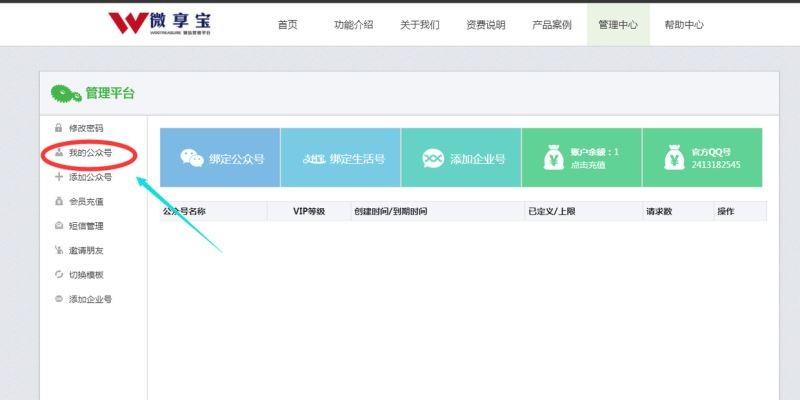Click the 创建时间/到期时间 column header
The width and height of the screenshot is (800, 400).
tap(390, 211)
